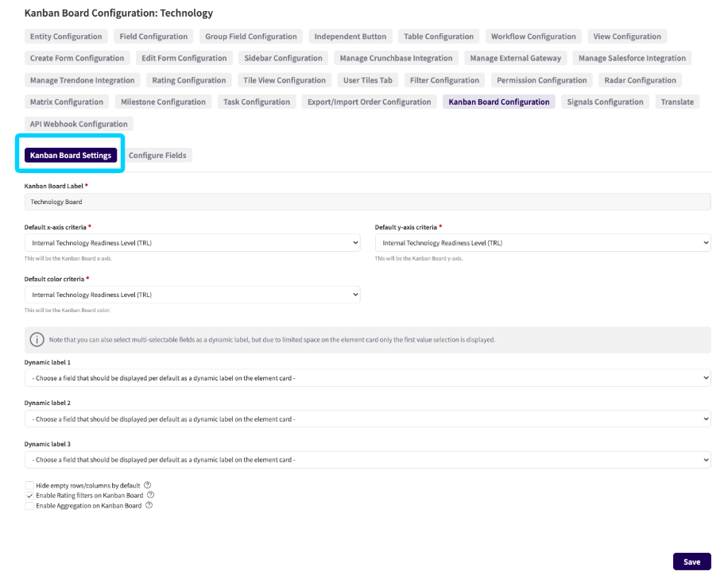The height and width of the screenshot is (579, 728).
Task: Choose a field in Dynamic label 3 dropdown
Action: pos(367,460)
